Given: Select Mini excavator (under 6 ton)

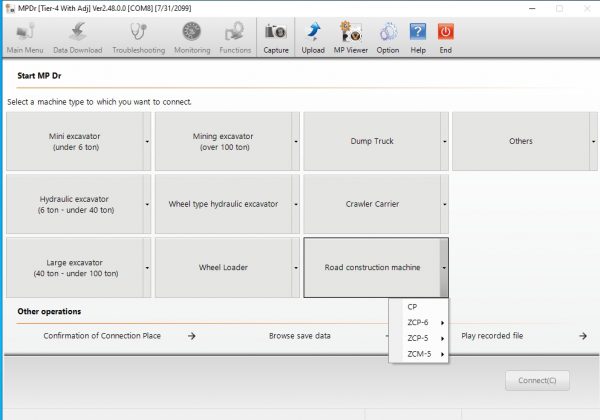Looking at the screenshot, I should (75, 141).
